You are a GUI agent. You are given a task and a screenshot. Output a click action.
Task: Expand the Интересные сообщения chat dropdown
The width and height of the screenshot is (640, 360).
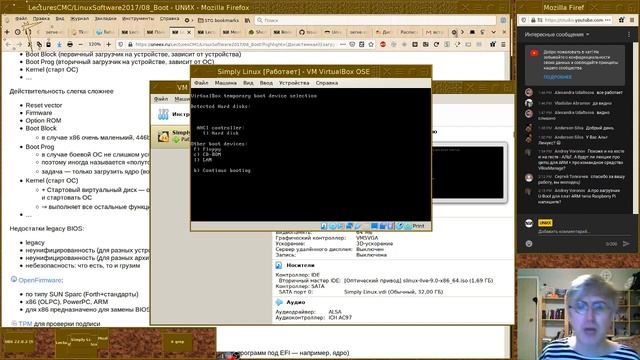[x=557, y=35]
